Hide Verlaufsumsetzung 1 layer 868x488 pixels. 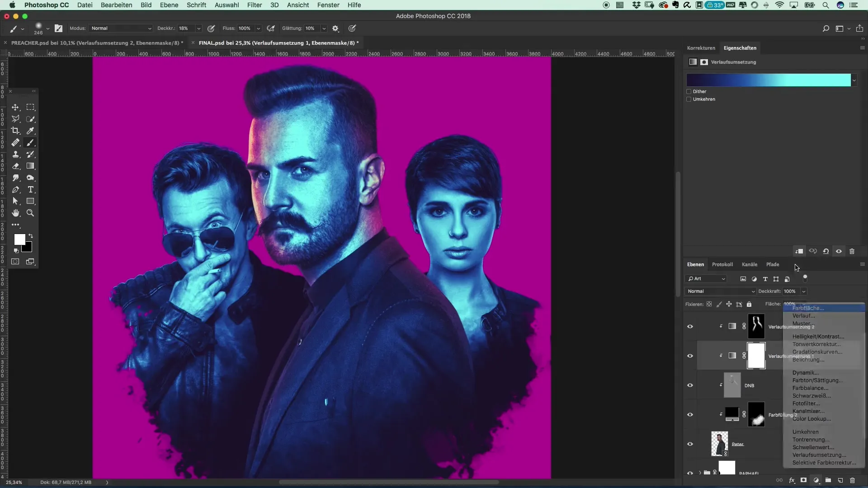click(x=690, y=356)
